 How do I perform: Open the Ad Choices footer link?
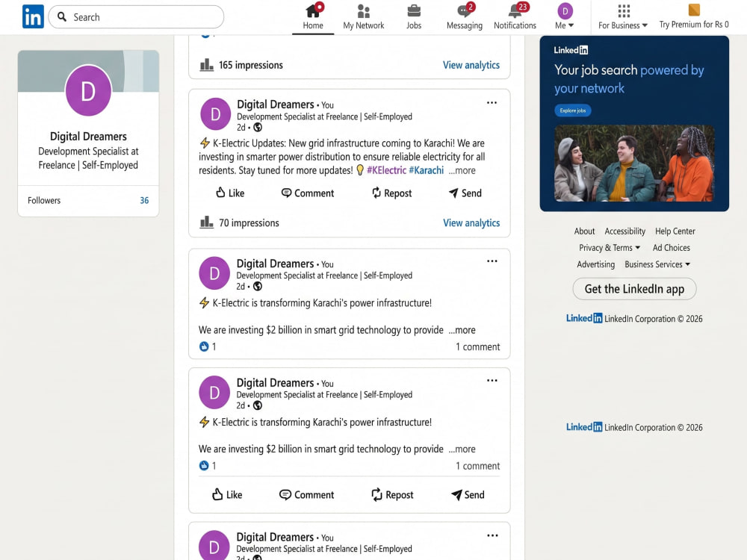(x=672, y=248)
